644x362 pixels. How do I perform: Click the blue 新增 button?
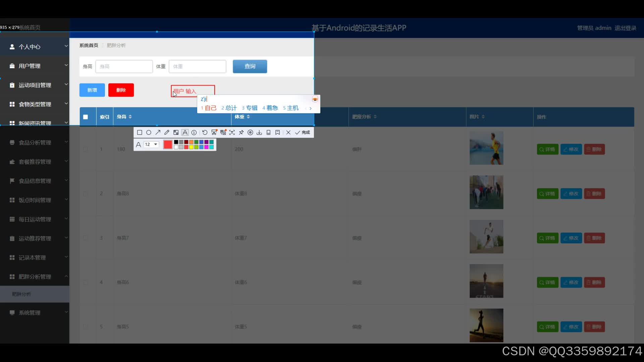point(92,90)
